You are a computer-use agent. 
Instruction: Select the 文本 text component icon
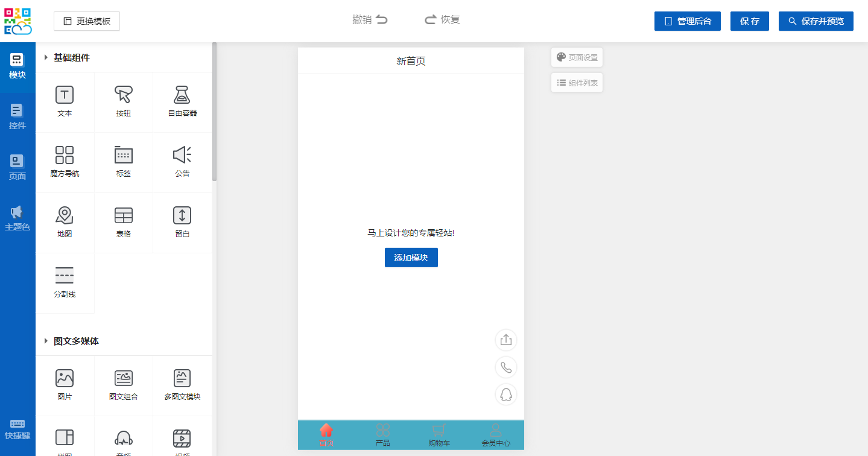[x=65, y=95]
